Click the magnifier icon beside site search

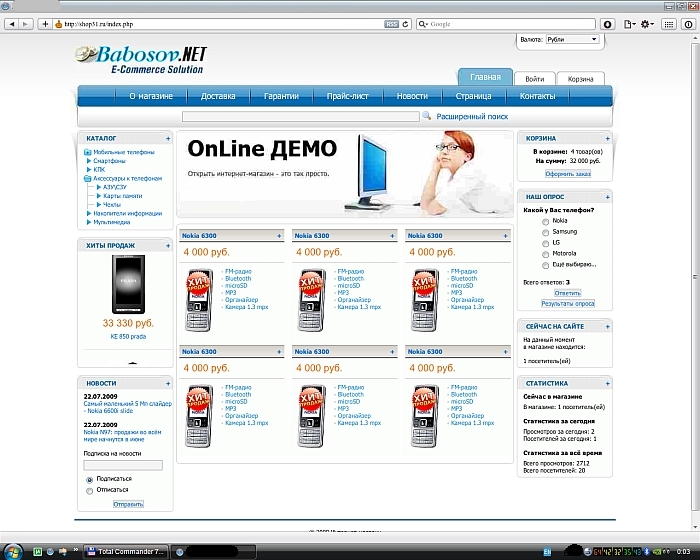click(x=426, y=116)
